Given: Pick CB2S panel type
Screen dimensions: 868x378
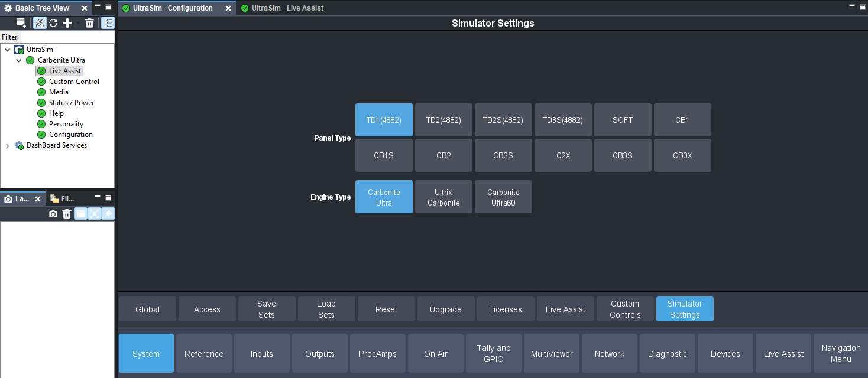Looking at the screenshot, I should pos(503,155).
